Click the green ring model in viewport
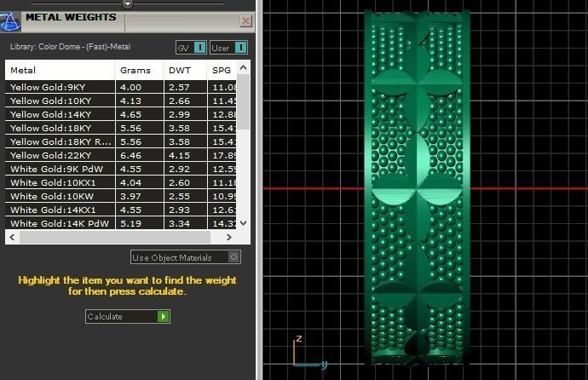The image size is (588, 380). pyautogui.click(x=417, y=187)
